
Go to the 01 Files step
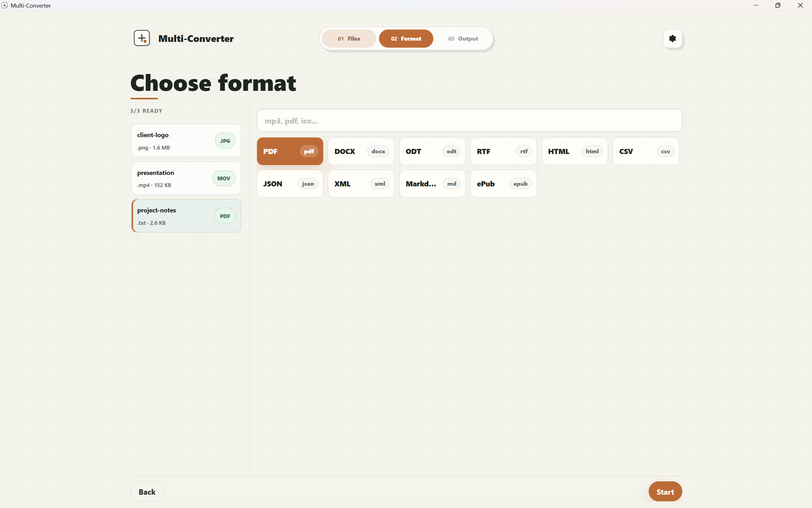pos(349,39)
